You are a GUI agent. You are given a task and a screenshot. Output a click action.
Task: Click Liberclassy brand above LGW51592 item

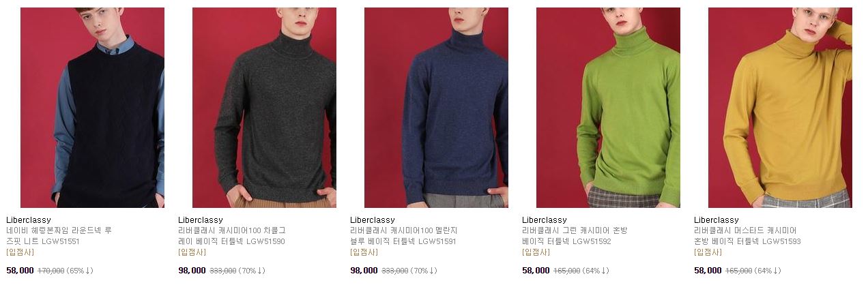(545, 220)
